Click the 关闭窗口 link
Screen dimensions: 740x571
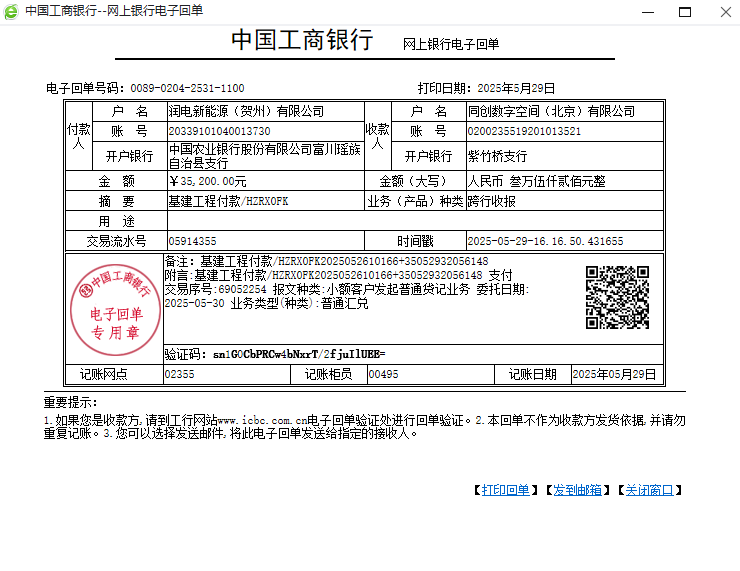[649, 490]
